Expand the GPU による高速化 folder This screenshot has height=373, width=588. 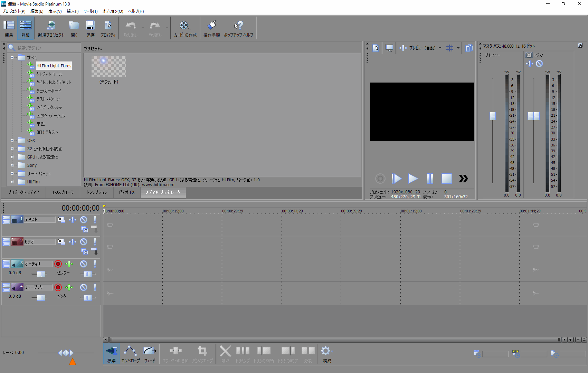12,157
